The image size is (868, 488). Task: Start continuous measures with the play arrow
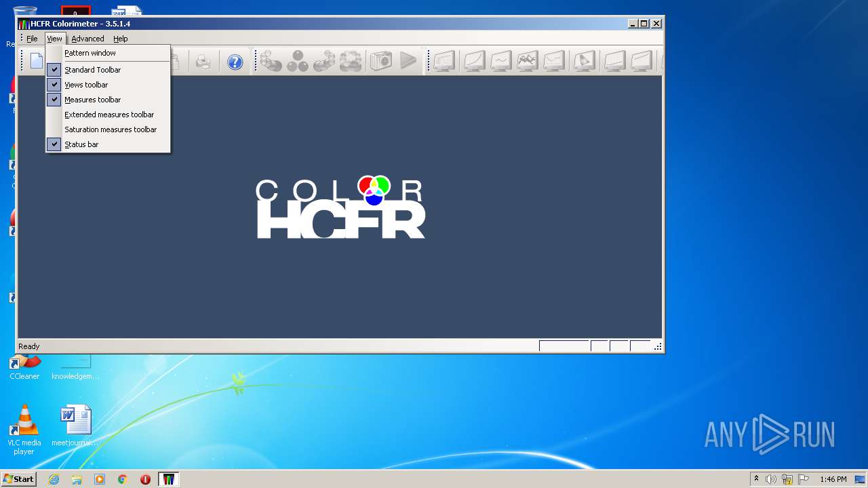pyautogui.click(x=408, y=61)
